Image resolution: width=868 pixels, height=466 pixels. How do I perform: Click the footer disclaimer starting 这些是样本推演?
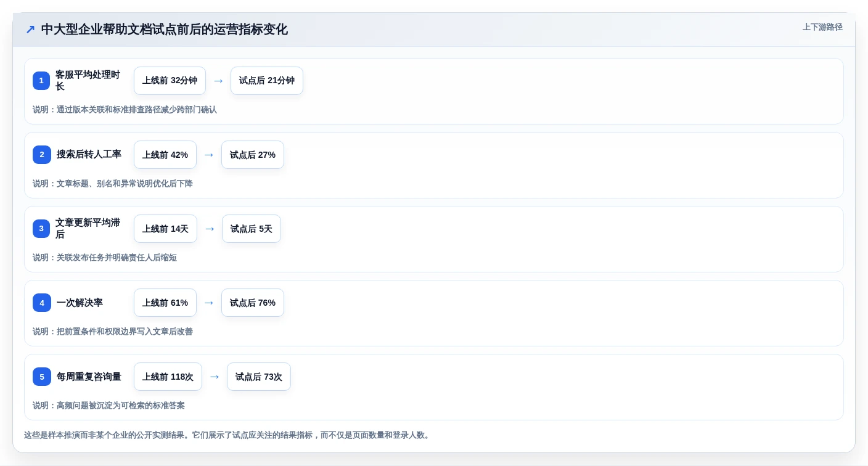pos(228,435)
